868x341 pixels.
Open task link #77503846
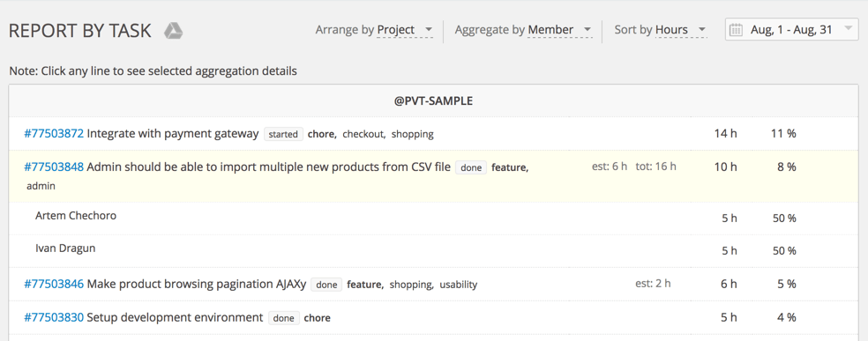[x=54, y=285]
